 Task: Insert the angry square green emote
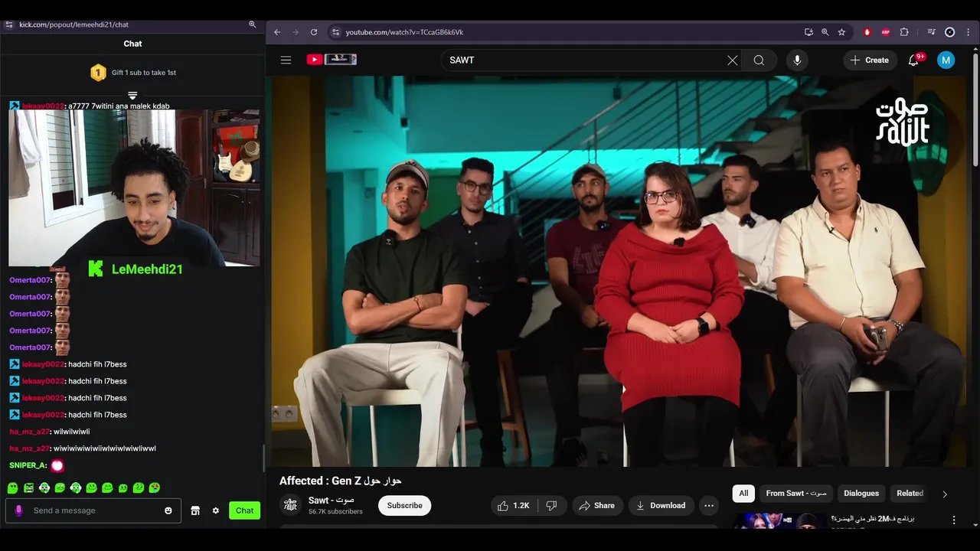[28, 487]
